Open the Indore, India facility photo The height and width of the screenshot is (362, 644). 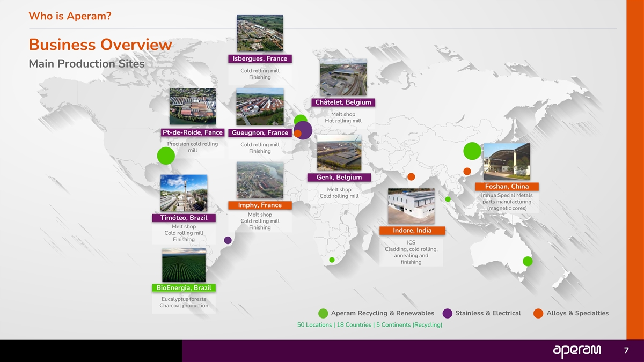[411, 206]
